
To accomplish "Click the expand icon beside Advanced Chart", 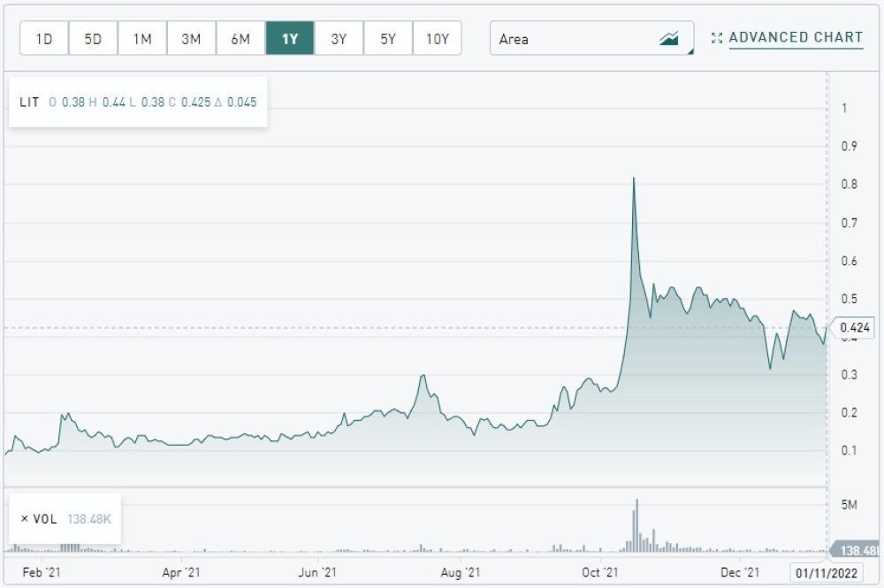I will coord(717,38).
